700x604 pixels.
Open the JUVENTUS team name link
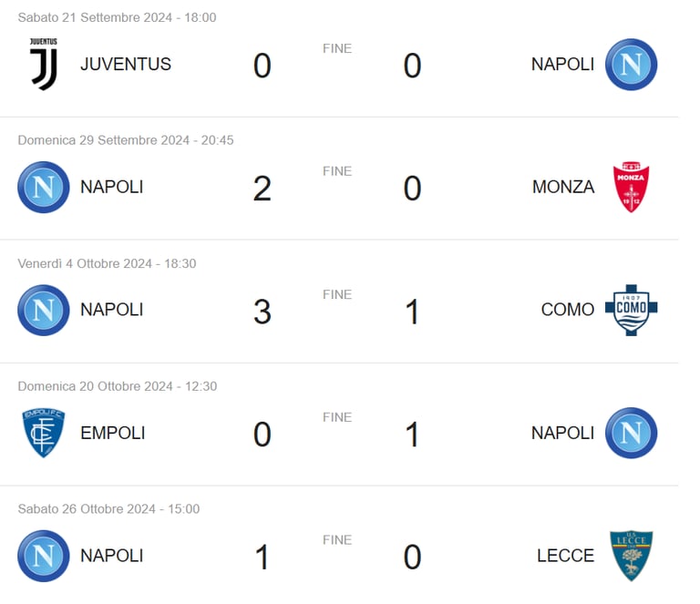(x=126, y=65)
